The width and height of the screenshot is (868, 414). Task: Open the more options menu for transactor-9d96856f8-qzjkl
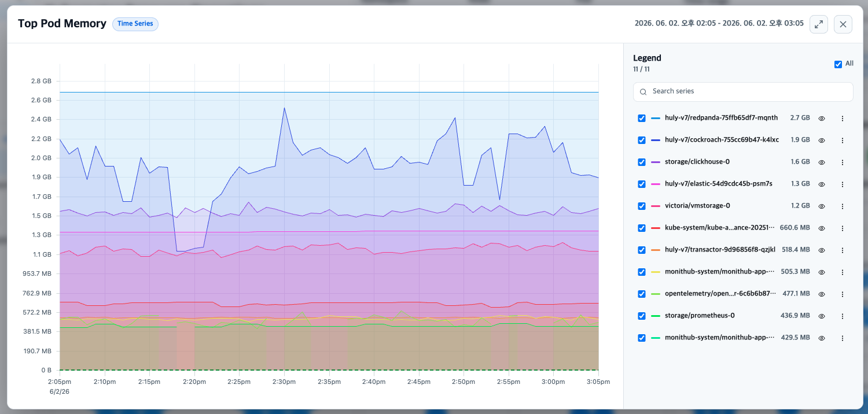(x=843, y=250)
